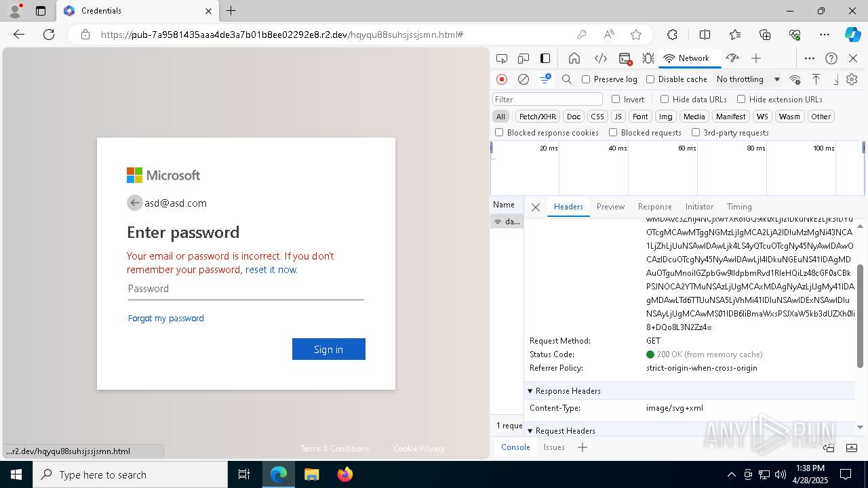This screenshot has height=488, width=868.
Task: Open the Copilot icon in Edge toolbar
Action: (x=852, y=35)
